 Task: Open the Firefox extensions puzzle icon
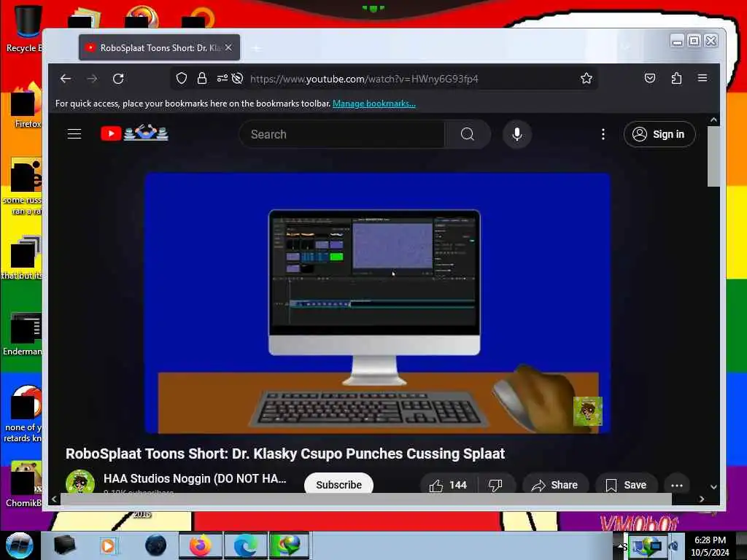pos(676,78)
